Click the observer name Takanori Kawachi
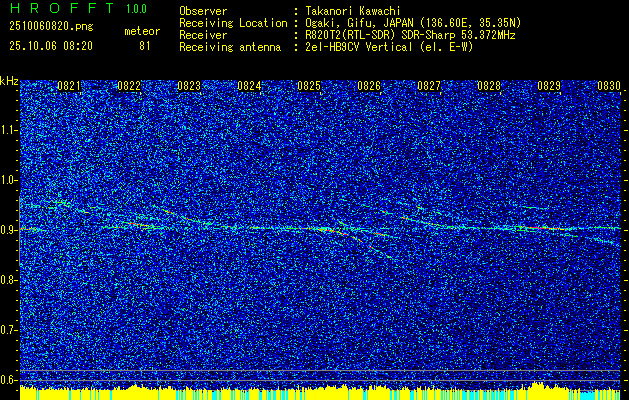This screenshot has height=400, width=629. 352,11
